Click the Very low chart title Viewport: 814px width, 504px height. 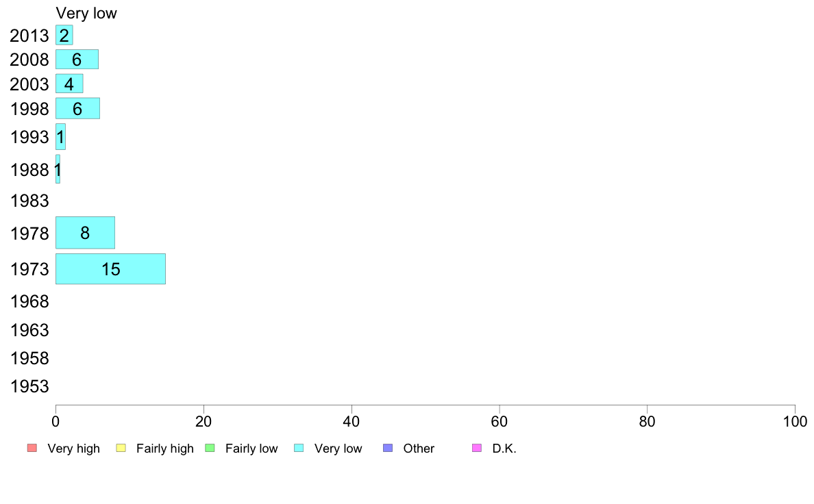86,13
